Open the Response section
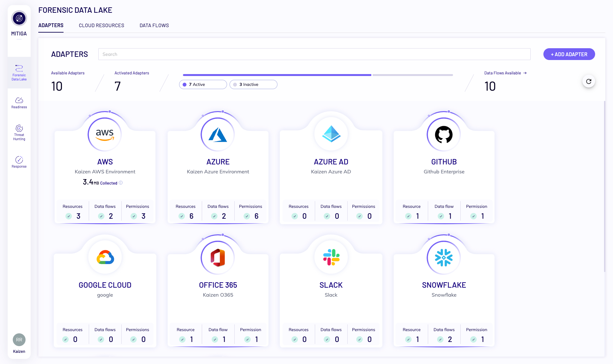 [x=19, y=162]
